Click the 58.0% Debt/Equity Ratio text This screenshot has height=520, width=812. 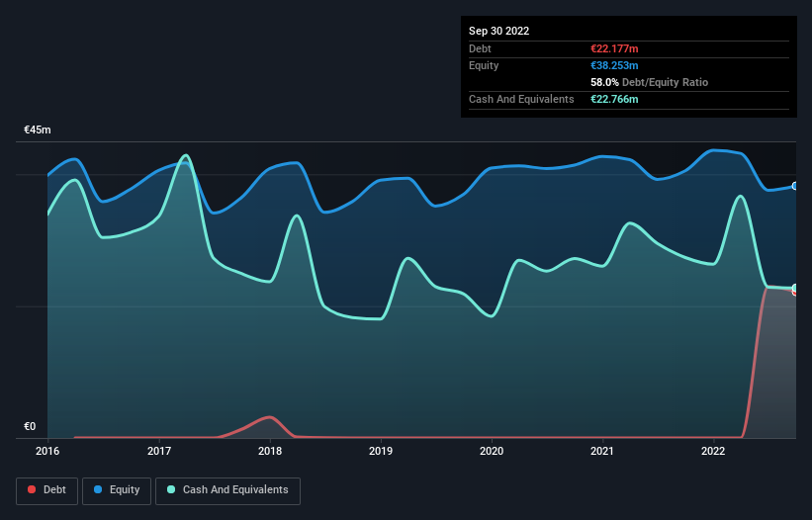(x=650, y=82)
